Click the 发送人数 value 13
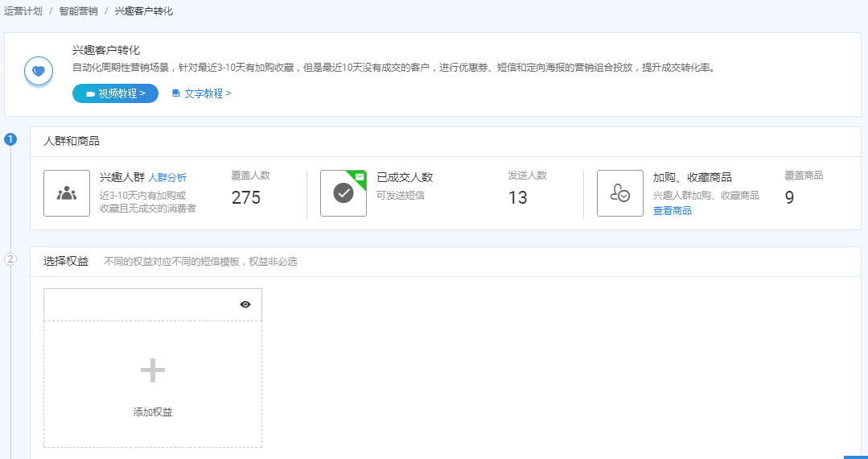The height and width of the screenshot is (459, 868). [517, 198]
